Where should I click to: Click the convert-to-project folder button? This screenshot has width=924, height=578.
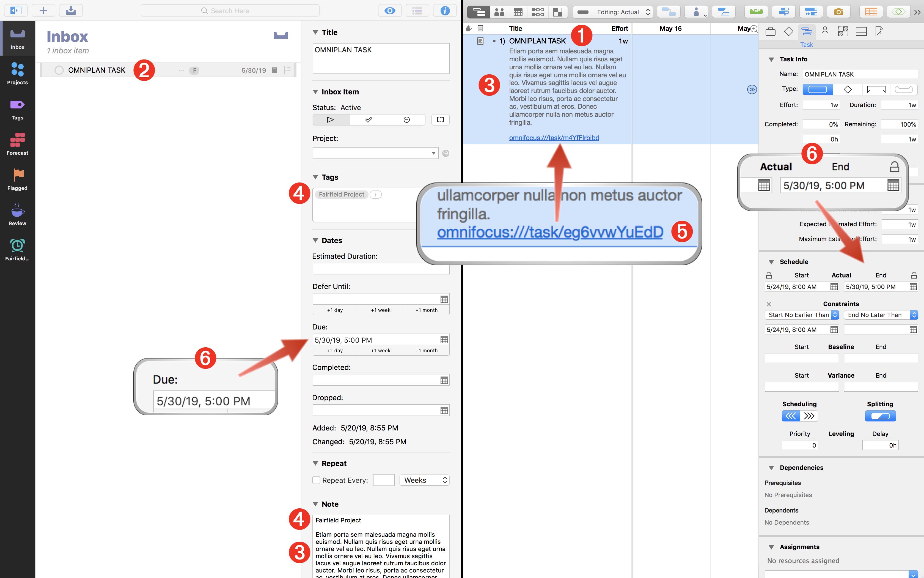(x=440, y=120)
